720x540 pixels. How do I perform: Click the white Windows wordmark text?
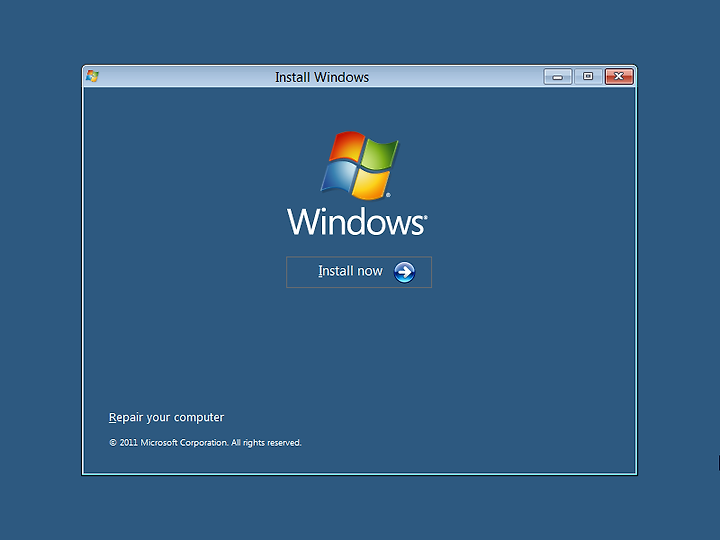click(357, 221)
